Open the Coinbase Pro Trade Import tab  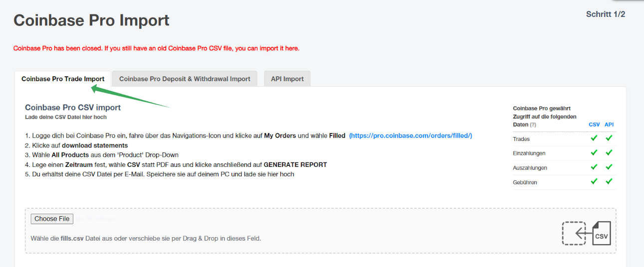(x=63, y=79)
